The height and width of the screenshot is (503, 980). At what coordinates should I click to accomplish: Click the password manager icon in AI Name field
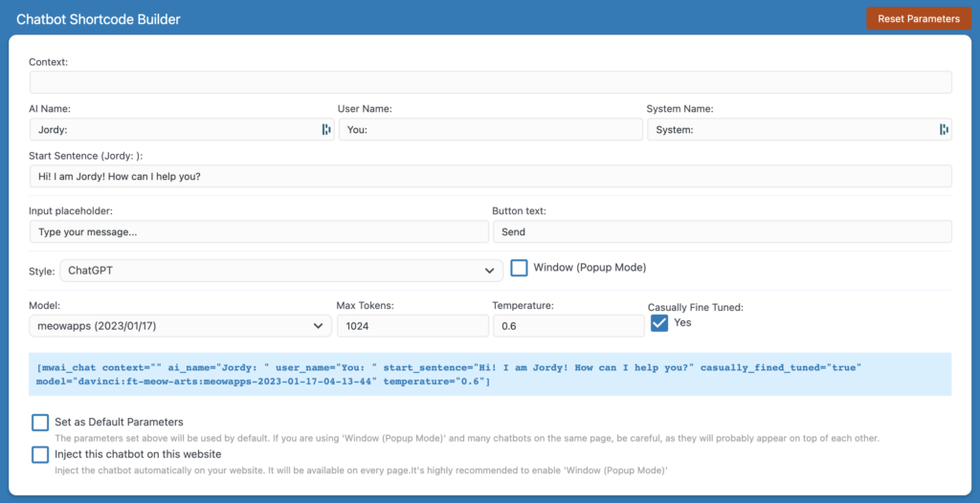[x=326, y=129]
